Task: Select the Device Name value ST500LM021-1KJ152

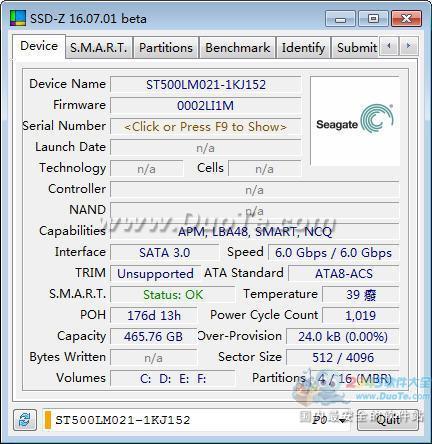Action: coord(206,85)
